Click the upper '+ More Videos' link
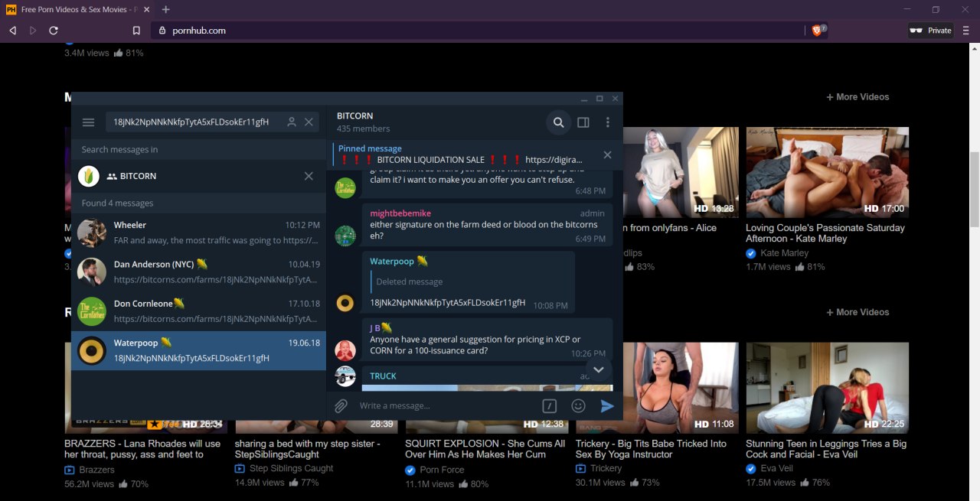 [x=857, y=97]
